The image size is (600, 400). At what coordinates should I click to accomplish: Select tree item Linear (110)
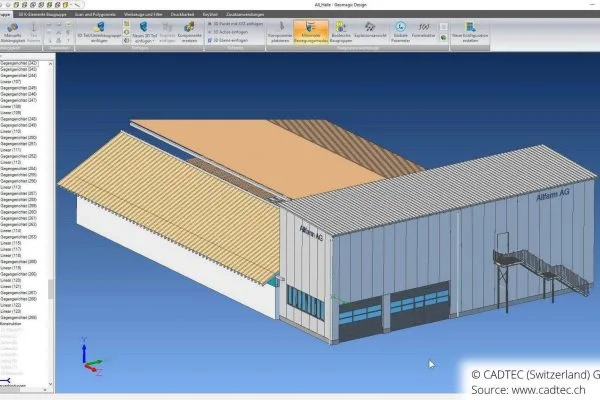(11, 131)
